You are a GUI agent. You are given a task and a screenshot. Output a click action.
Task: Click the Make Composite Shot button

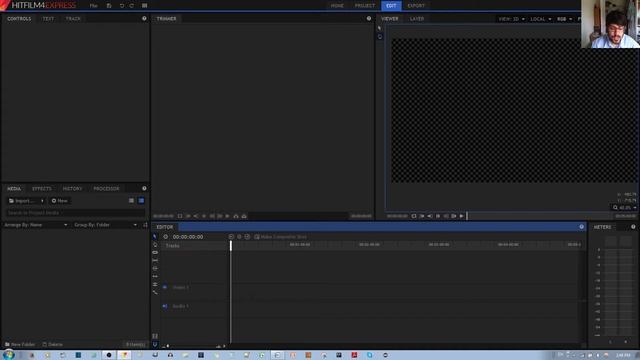click(x=280, y=237)
